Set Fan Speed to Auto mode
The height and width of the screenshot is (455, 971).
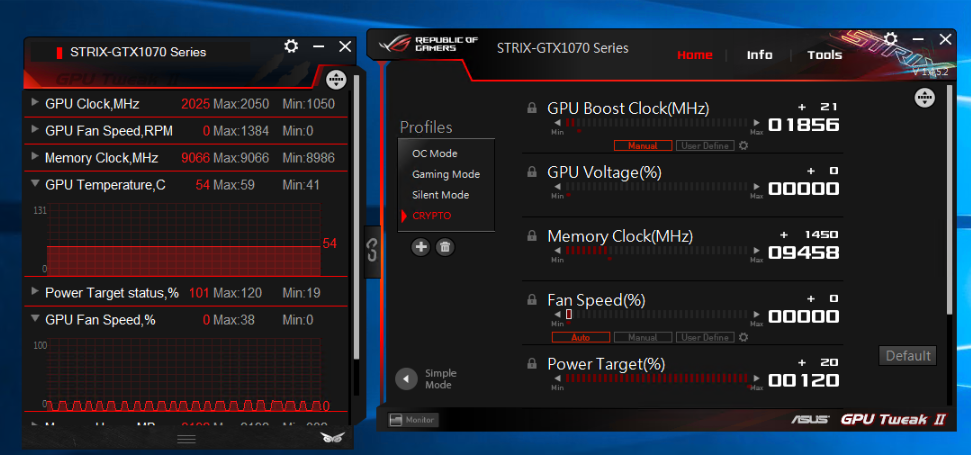(579, 337)
